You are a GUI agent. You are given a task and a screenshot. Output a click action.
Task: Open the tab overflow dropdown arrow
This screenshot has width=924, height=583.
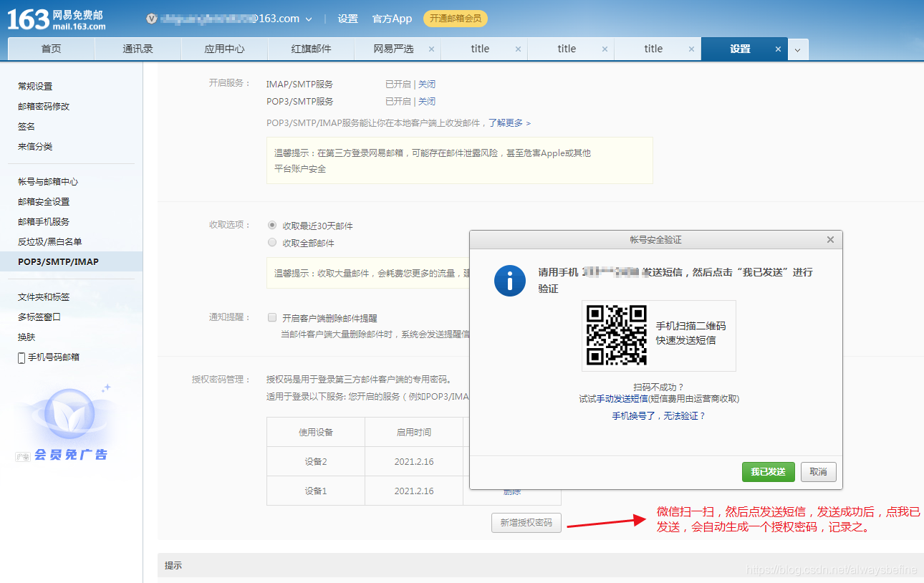click(798, 49)
